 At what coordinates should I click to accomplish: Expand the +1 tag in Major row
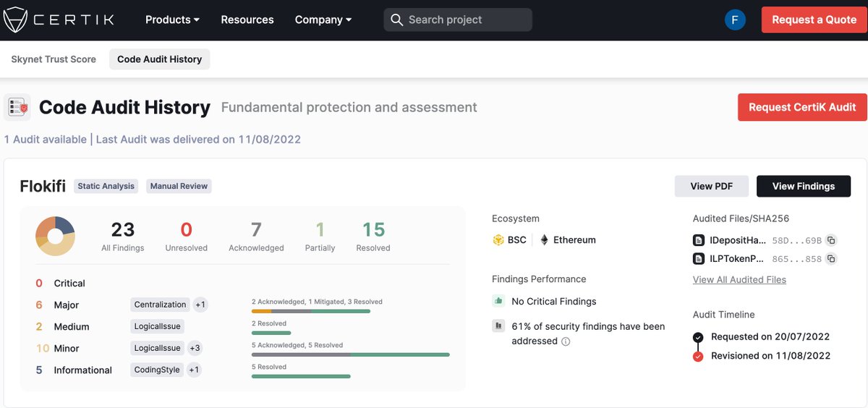[200, 305]
